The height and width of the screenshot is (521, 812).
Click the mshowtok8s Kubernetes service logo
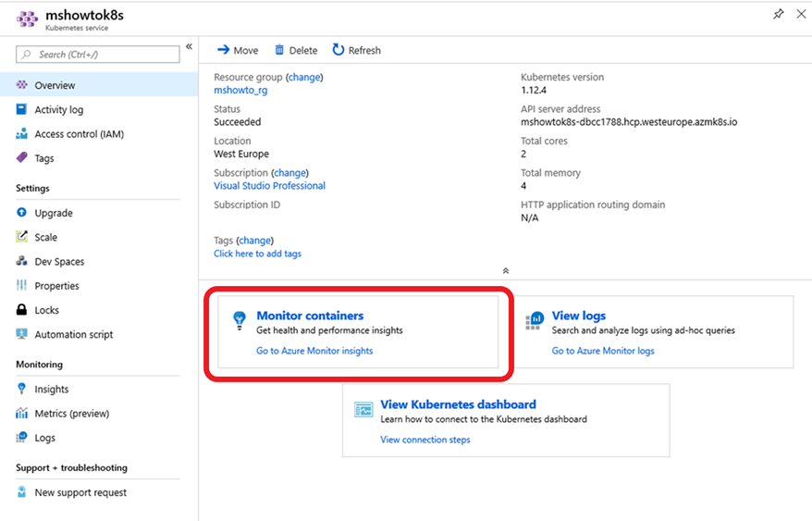pos(27,19)
